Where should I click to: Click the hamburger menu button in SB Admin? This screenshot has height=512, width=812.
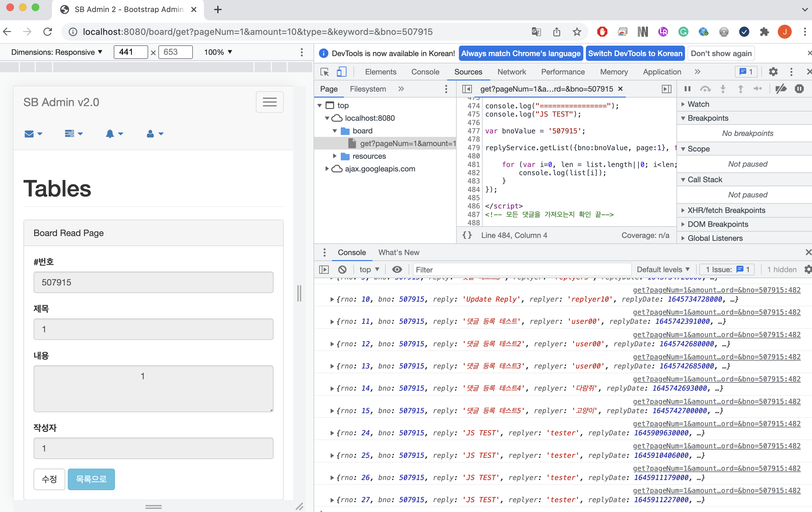click(x=270, y=102)
